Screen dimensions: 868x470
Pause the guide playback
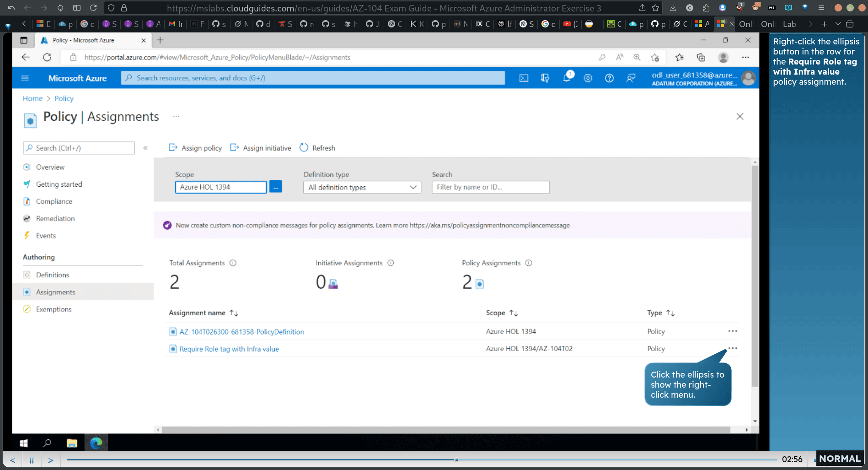coord(32,460)
